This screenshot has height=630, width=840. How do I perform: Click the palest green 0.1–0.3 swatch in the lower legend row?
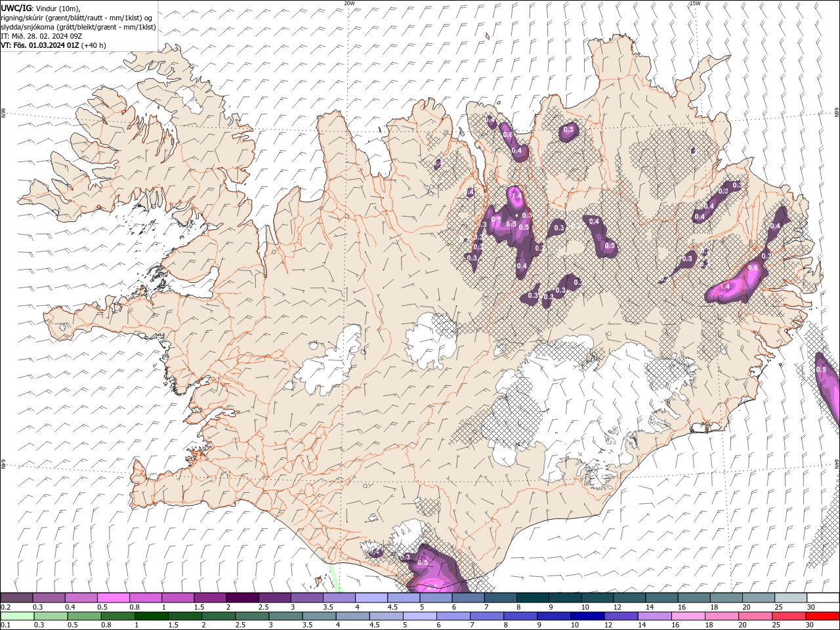(17, 616)
